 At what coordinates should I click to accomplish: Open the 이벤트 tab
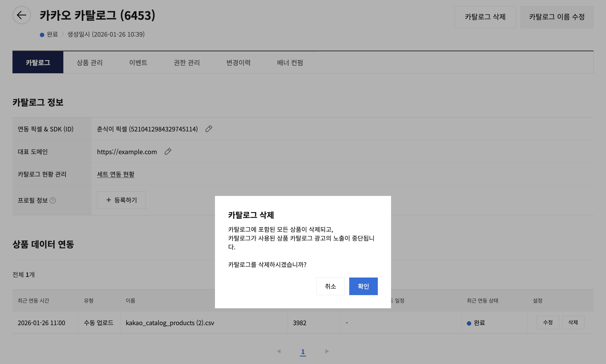pos(138,63)
